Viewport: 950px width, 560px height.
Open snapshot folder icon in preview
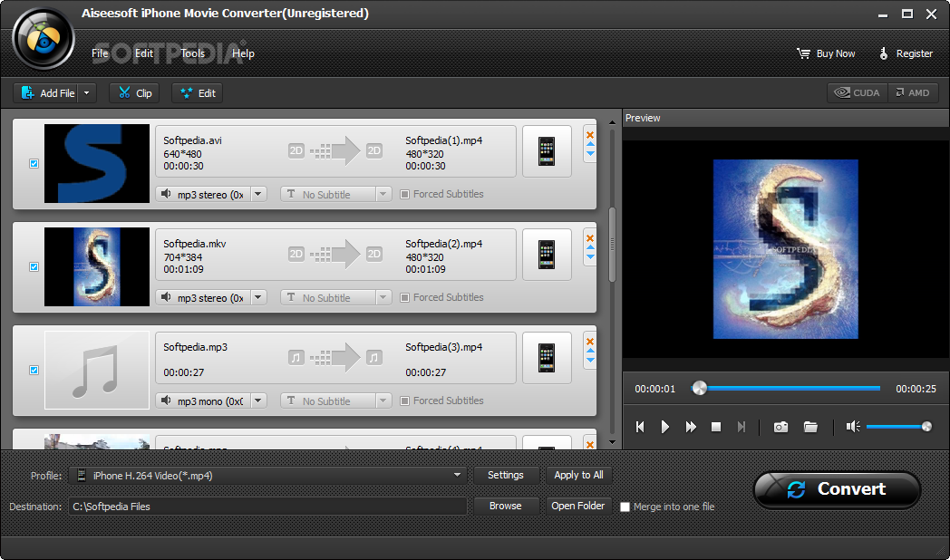point(810,427)
